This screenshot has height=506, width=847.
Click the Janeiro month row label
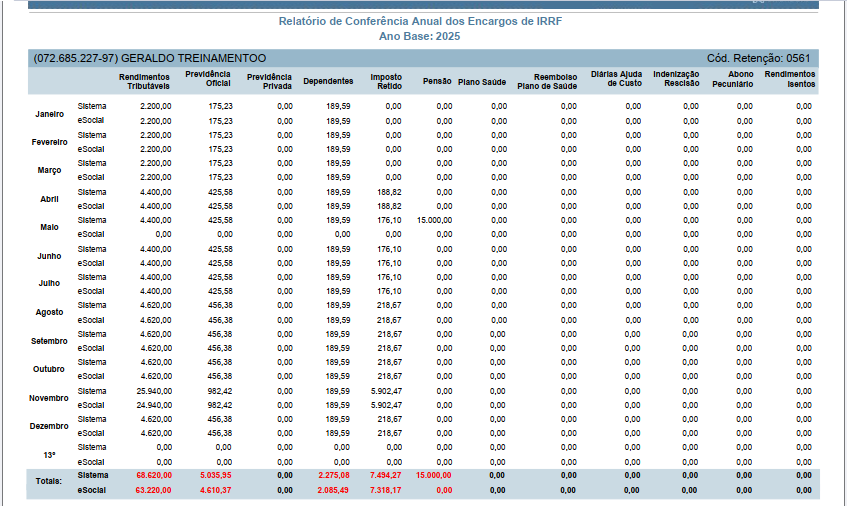[50, 114]
